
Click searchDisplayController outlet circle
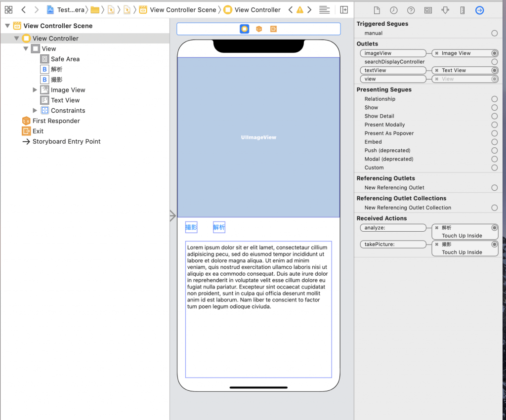[x=494, y=62]
